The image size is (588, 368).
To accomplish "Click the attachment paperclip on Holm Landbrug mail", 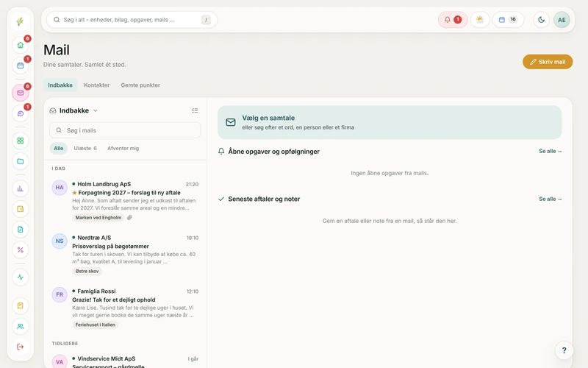I will click(129, 217).
